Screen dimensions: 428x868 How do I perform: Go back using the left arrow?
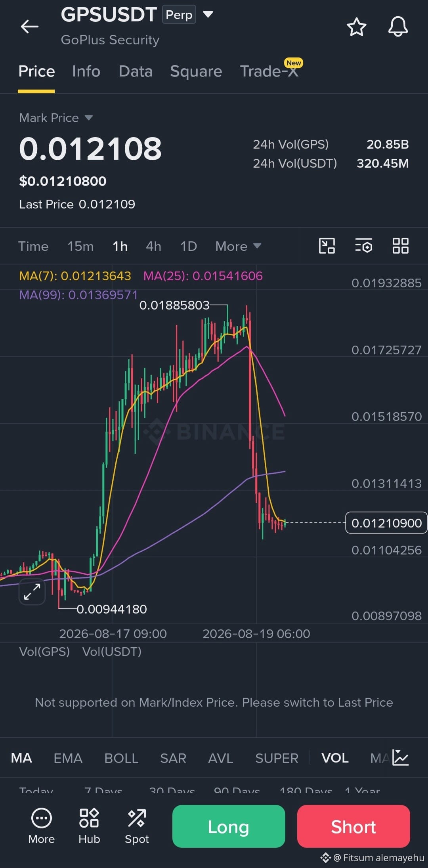(x=30, y=27)
